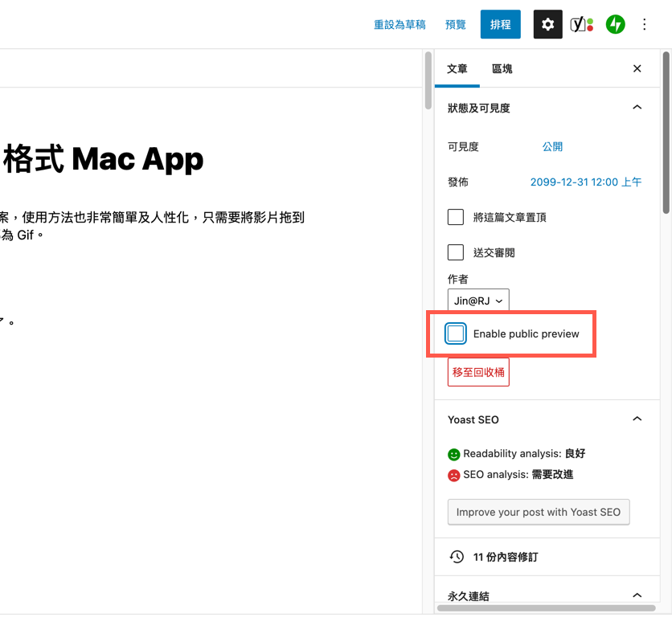Collapse the Yoast SEO panel
Screen dimensions: 672x634
(637, 419)
